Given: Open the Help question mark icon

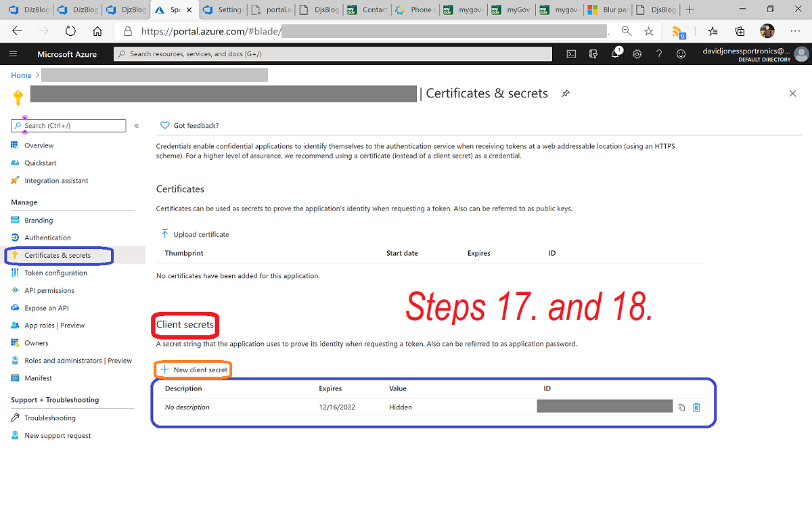Looking at the screenshot, I should pos(659,54).
